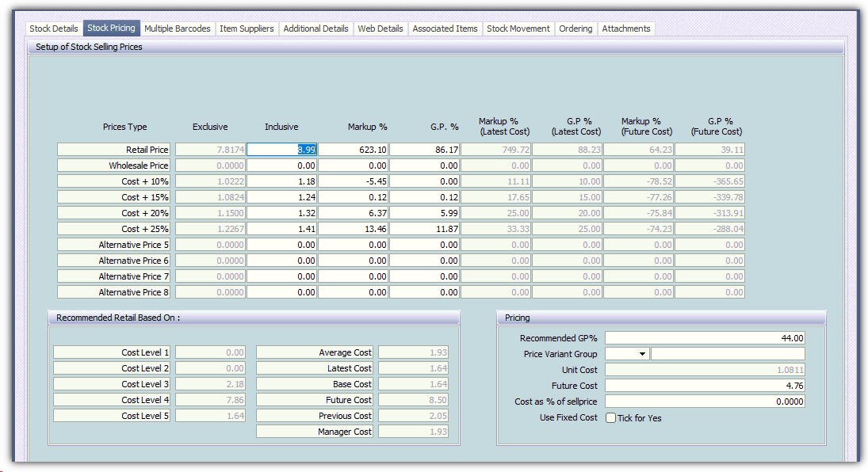Image resolution: width=868 pixels, height=472 pixels.
Task: Click the Future Cost field in Pricing
Action: [x=705, y=386]
